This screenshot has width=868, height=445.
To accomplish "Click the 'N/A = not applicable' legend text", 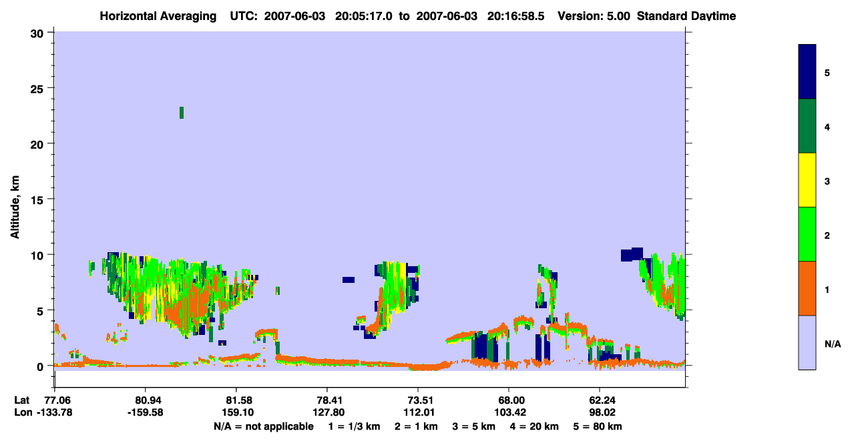I will coord(263,426).
